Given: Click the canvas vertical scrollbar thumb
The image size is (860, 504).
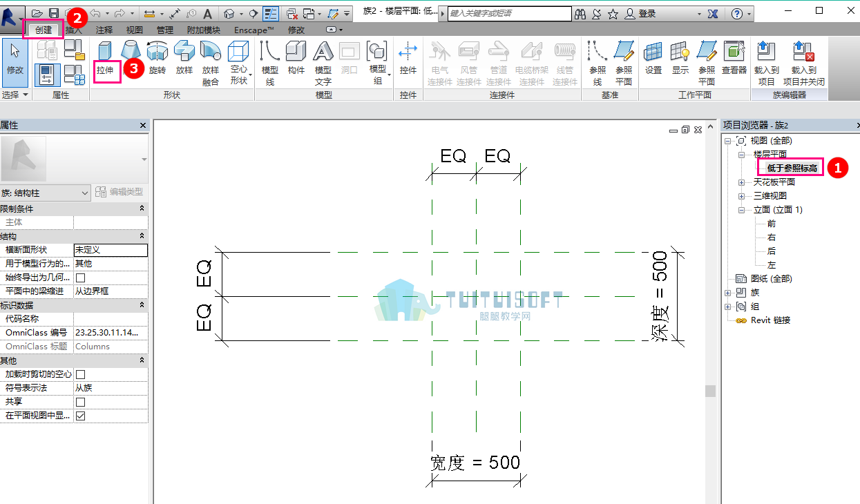Looking at the screenshot, I should pos(710,391).
